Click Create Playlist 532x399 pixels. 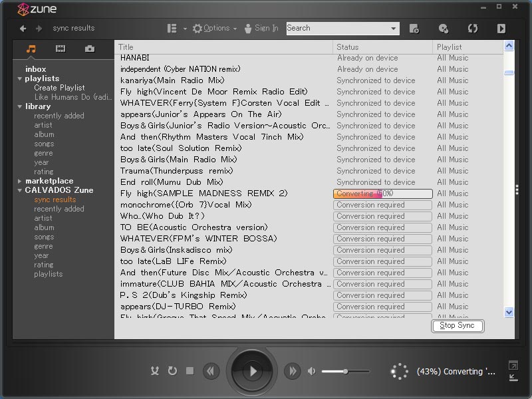[x=59, y=88]
